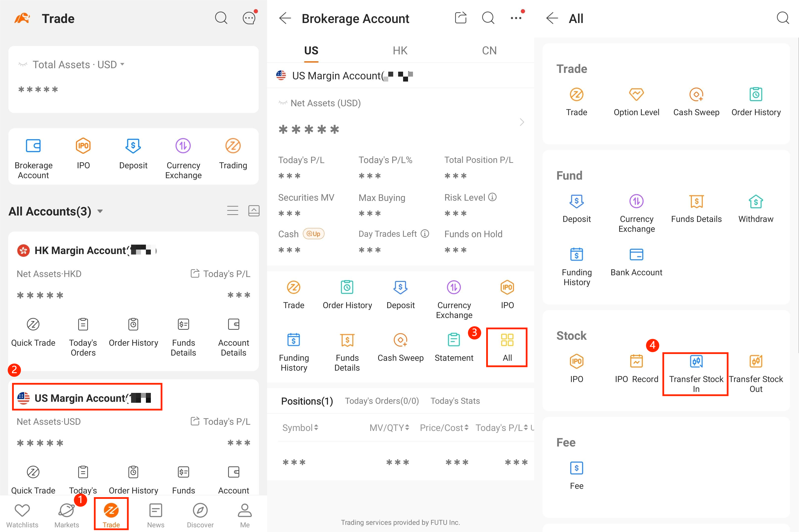Go to News bottom tab
This screenshot has height=532, width=799.
pos(156,515)
